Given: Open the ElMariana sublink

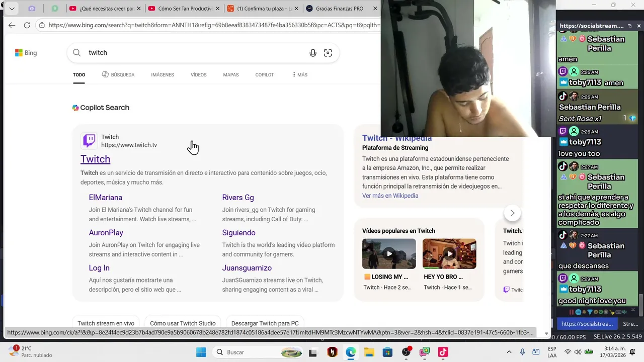Looking at the screenshot, I should tap(106, 198).
